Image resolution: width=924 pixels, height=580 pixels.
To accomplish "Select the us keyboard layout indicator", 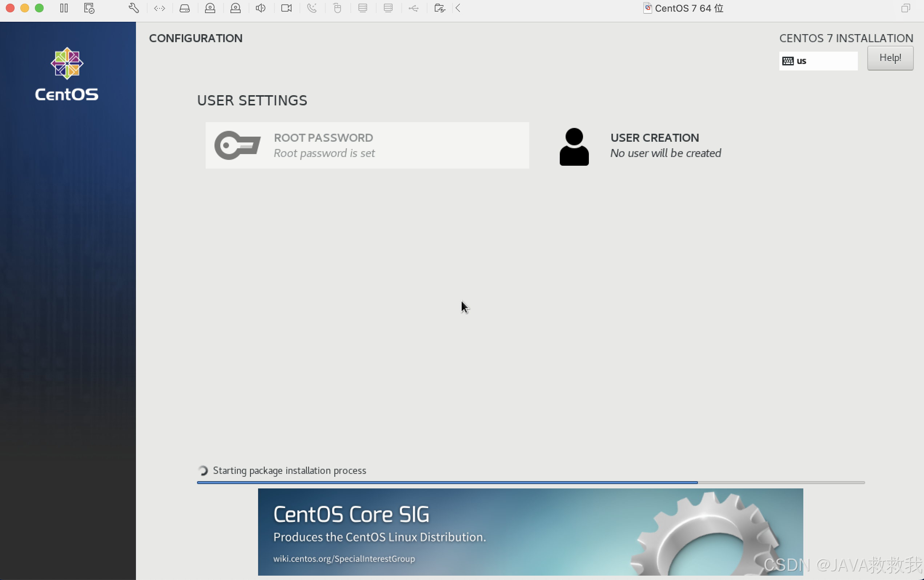I will point(818,61).
